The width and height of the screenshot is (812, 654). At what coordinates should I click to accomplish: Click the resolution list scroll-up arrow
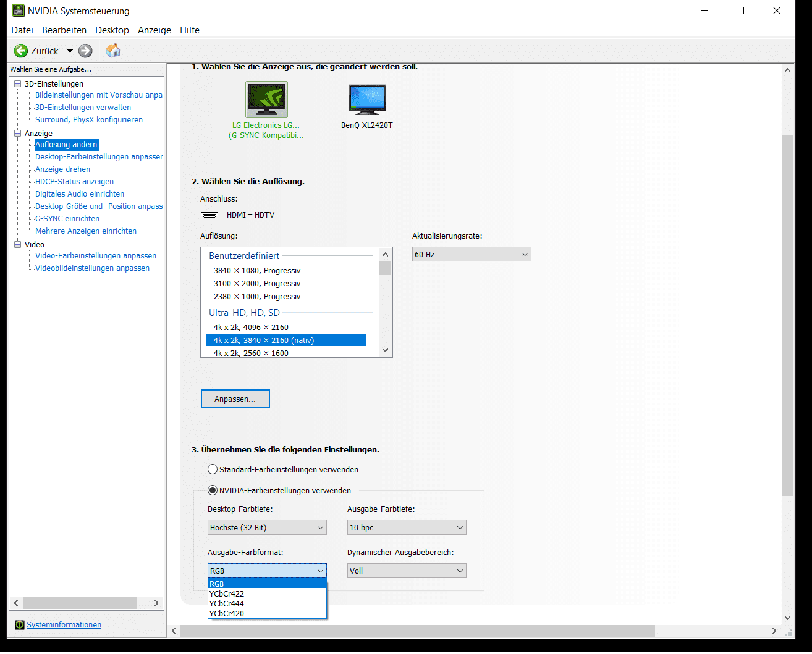(386, 254)
